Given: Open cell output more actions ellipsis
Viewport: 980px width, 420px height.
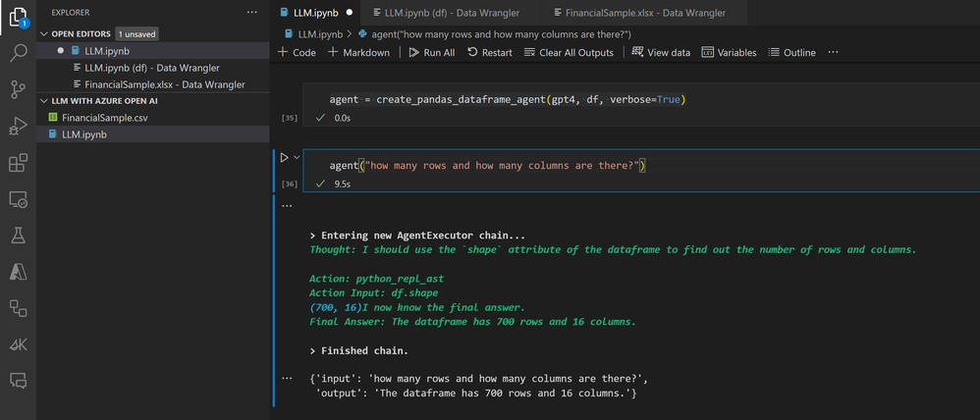Looking at the screenshot, I should 287,206.
